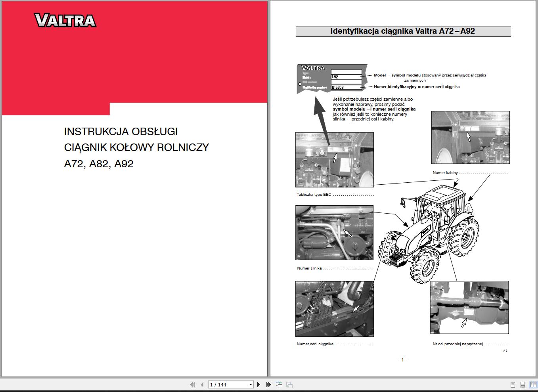This screenshot has height=392, width=538.
Task: Click the Valtra logo on cover page
Action: pyautogui.click(x=65, y=20)
